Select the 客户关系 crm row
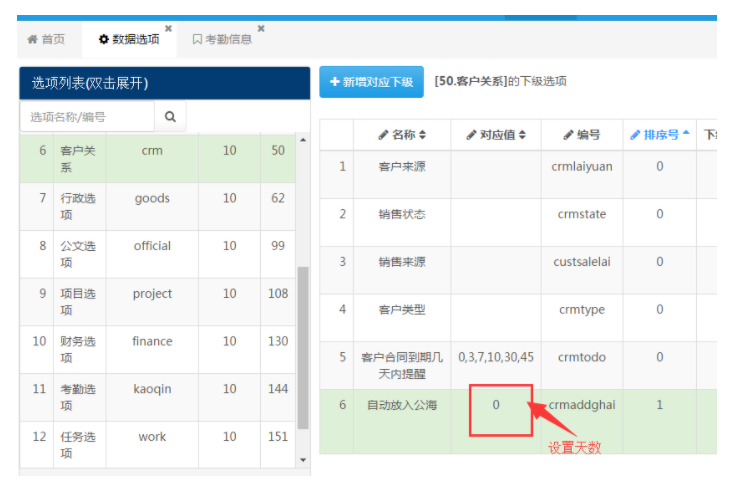Image resolution: width=744 pixels, height=488 pixels. click(158, 159)
